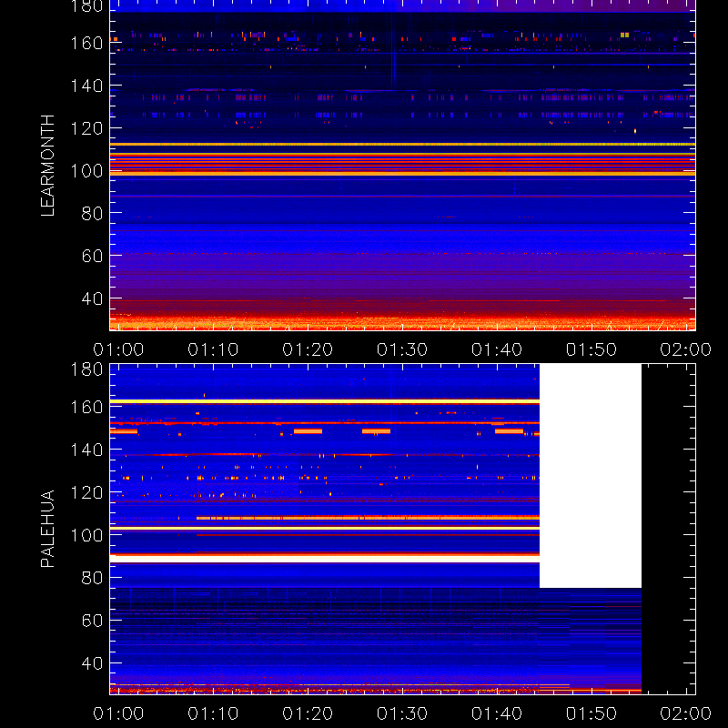Click 01:10 time label under Learmonth plot
The height and width of the screenshot is (728, 728).
point(213,349)
